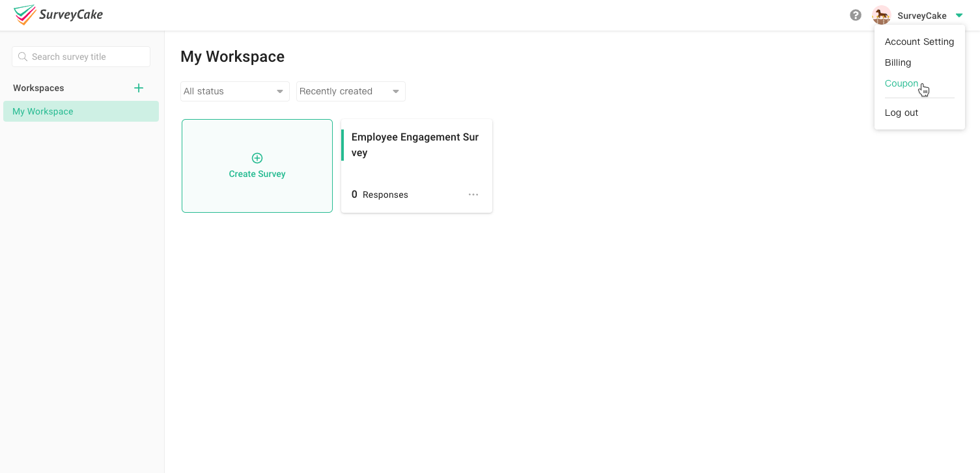Open the help question mark icon

(856, 15)
